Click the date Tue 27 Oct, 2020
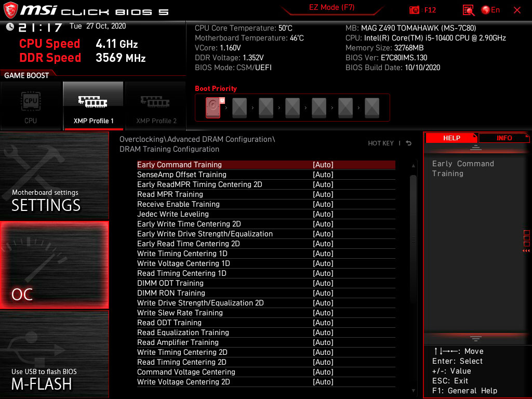This screenshot has width=532, height=399. pyautogui.click(x=98, y=26)
